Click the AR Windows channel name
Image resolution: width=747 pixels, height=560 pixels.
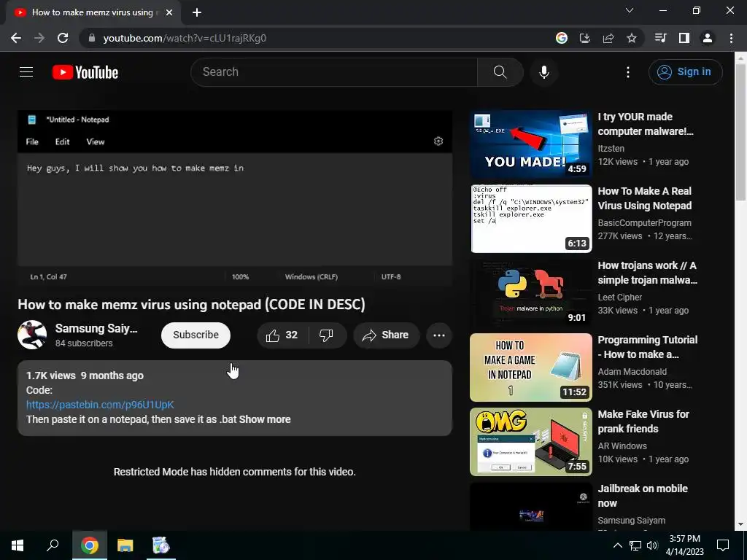tap(622, 446)
